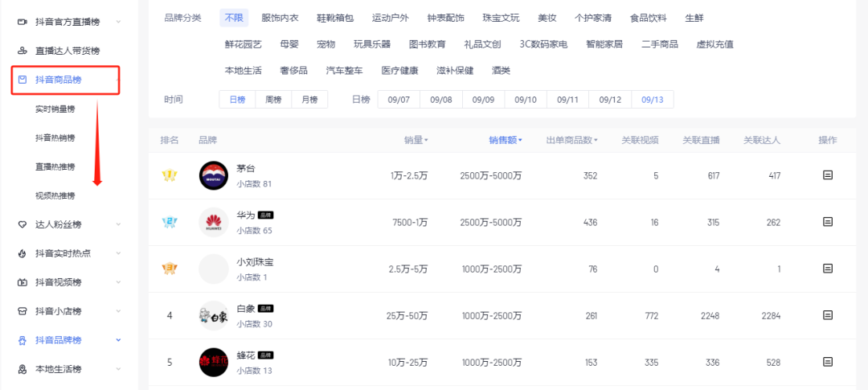Expand 本地生活榜 chevron
Viewport: 868px width, 390px height.
(118, 368)
